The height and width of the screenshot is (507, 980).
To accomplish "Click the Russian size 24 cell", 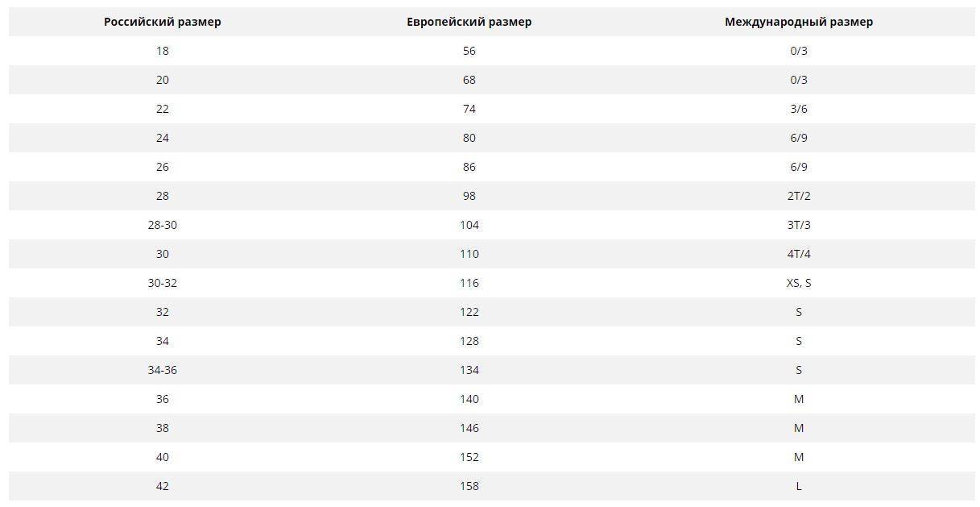I will tap(162, 138).
